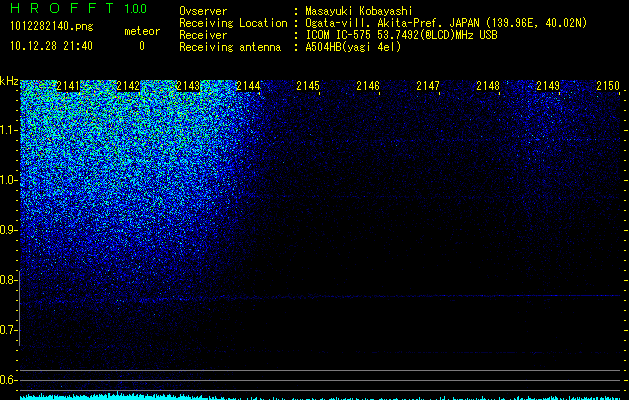629x400 pixels.
Task: Click the 0.9 kHz axis label
Action: point(8,230)
